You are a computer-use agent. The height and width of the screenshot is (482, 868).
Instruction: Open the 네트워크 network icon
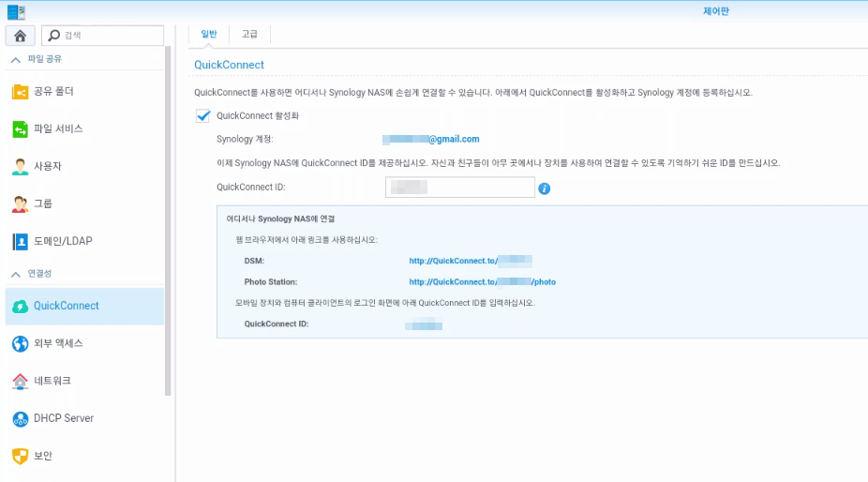click(20, 381)
